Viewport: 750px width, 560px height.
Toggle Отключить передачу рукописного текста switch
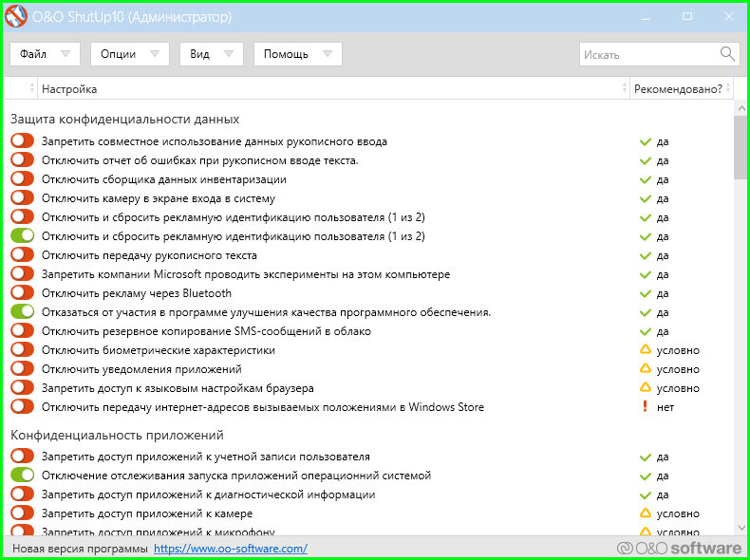pyautogui.click(x=23, y=255)
